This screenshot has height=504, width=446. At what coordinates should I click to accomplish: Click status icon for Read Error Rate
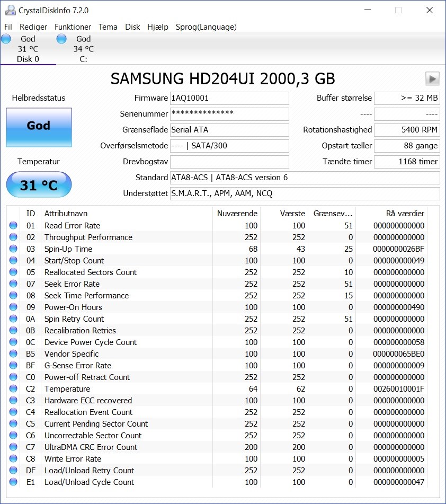(13, 225)
